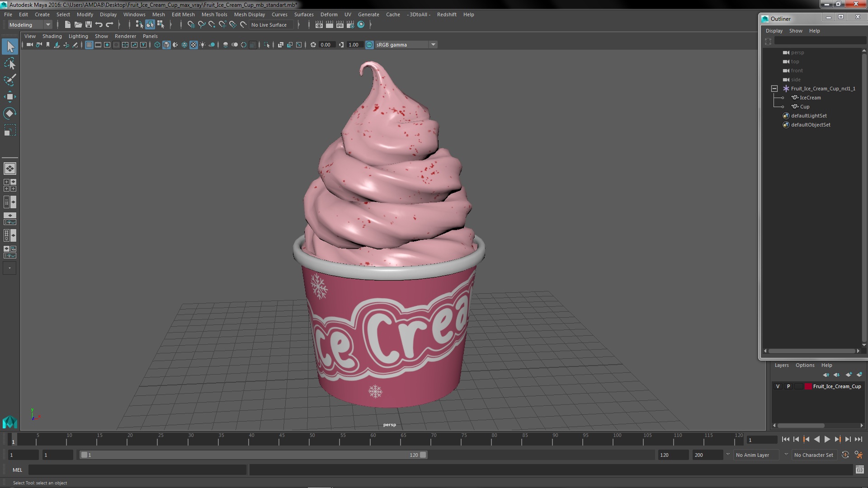868x488 pixels.
Task: Toggle viewport grid display icon
Action: tap(89, 45)
